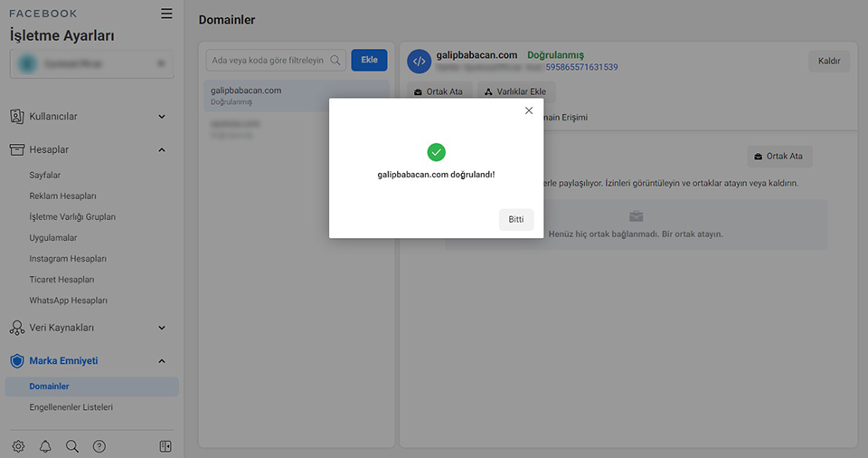Open help via the question mark icon
Viewport: 868px width, 458px height.
point(99,446)
